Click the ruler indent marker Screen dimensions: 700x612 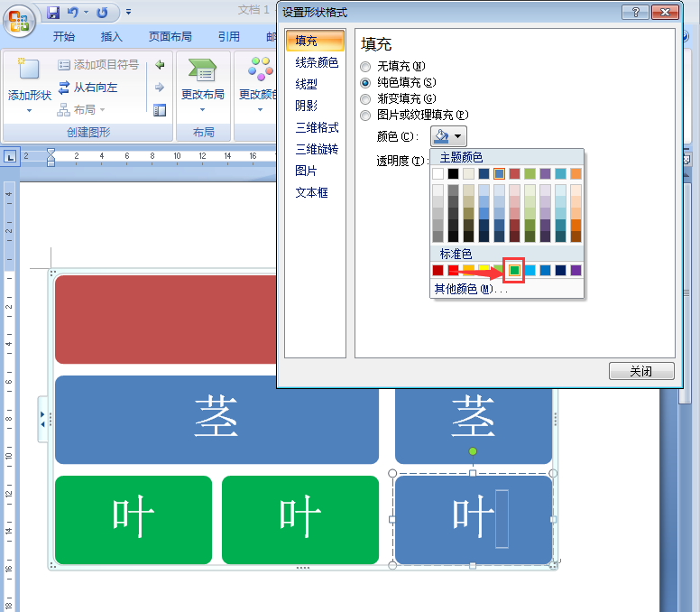pos(51,157)
